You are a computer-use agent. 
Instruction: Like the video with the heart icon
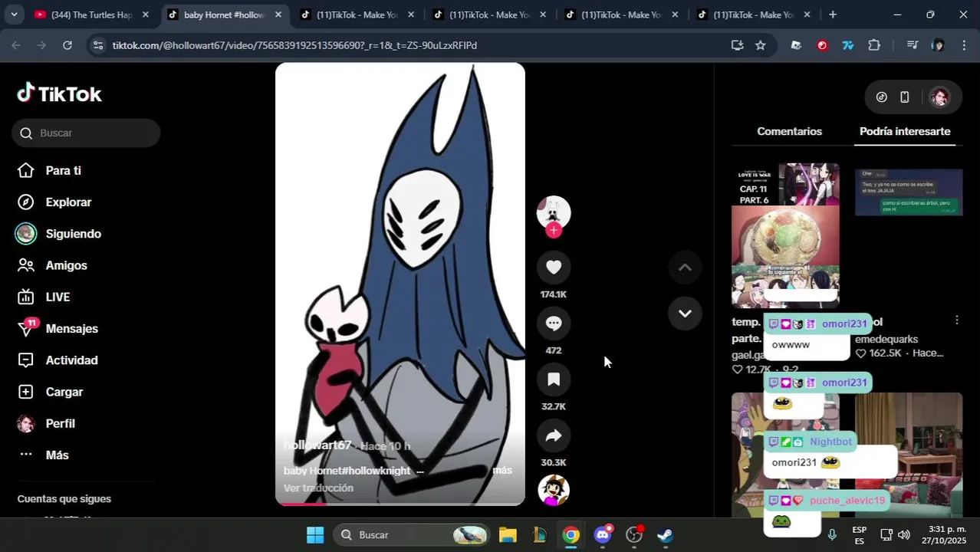tap(554, 267)
